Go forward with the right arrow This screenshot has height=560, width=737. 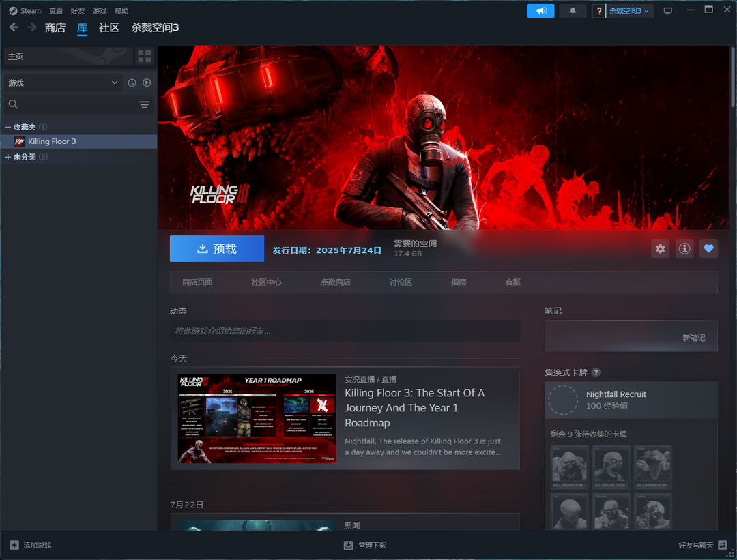(32, 27)
